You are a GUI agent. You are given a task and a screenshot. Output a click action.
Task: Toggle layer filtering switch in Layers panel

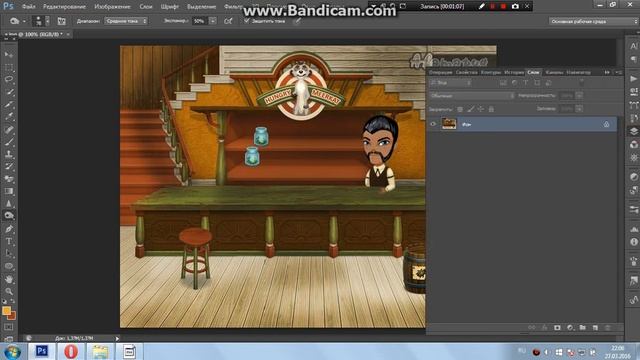pos(582,82)
